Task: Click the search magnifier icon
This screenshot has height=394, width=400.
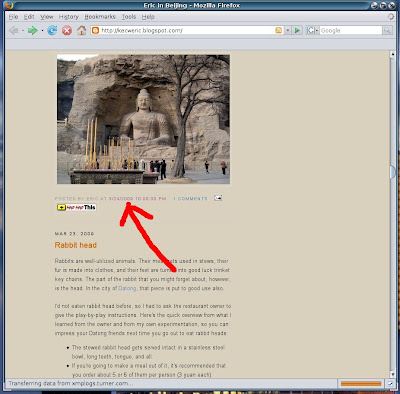Action: point(387,31)
